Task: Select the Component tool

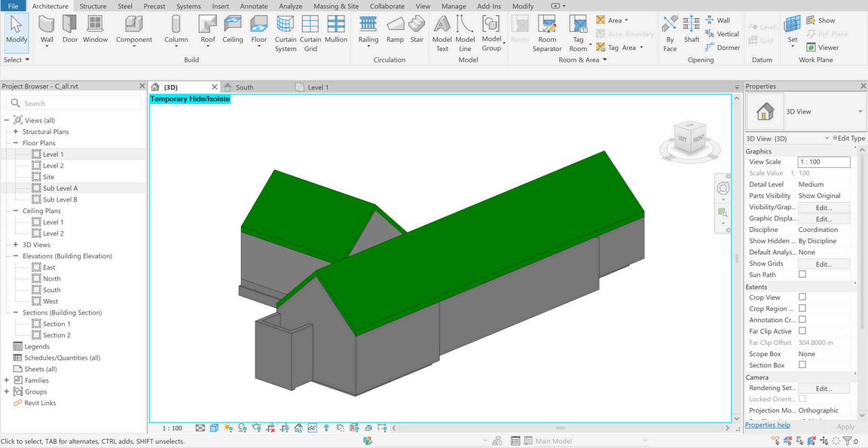Action: pyautogui.click(x=134, y=30)
